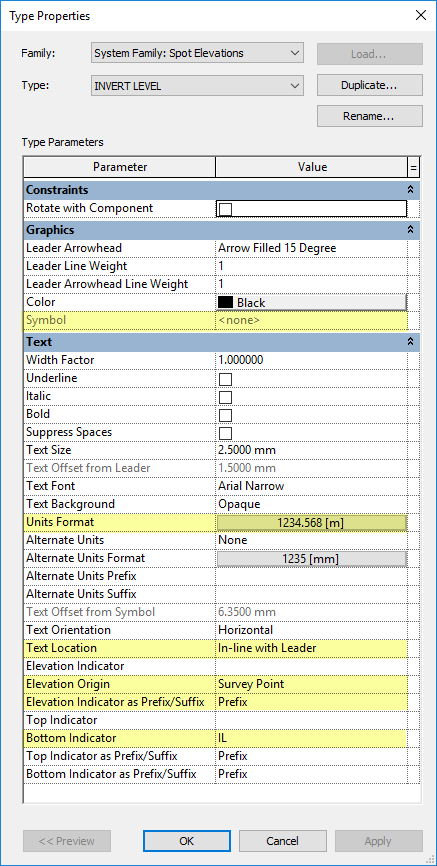Close the Type Properties dialog
The width and height of the screenshot is (437, 866).
(x=420, y=15)
